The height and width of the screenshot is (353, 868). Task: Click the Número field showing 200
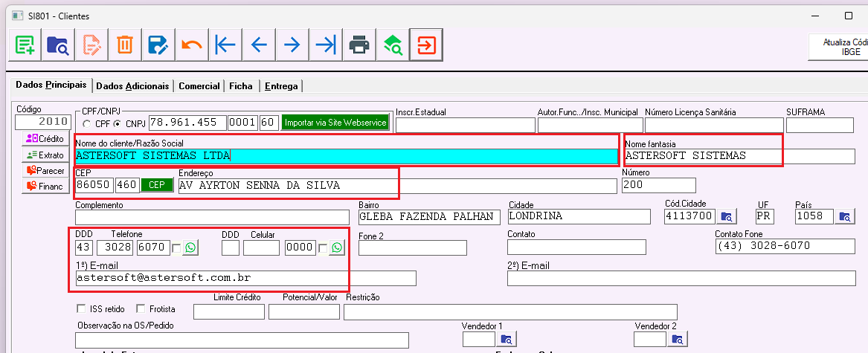[659, 185]
